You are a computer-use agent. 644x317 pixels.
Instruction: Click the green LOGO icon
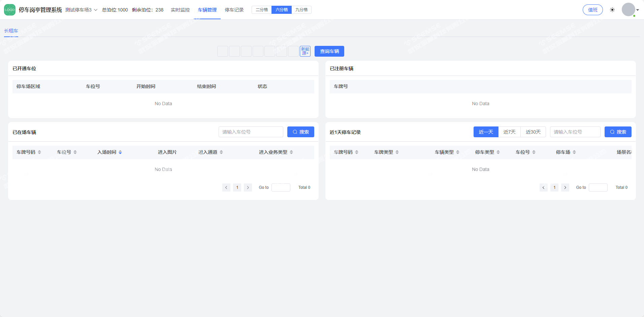10,10
